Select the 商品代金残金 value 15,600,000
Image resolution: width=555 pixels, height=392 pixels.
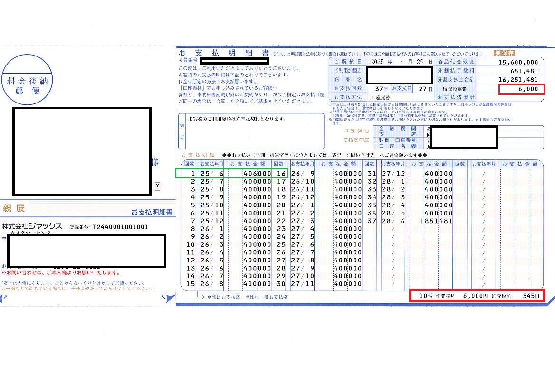pos(517,62)
